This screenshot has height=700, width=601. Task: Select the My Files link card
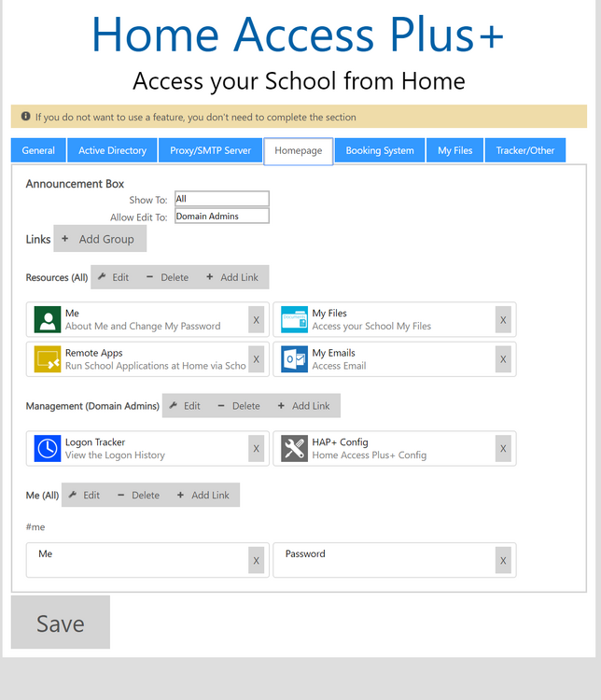pos(395,319)
